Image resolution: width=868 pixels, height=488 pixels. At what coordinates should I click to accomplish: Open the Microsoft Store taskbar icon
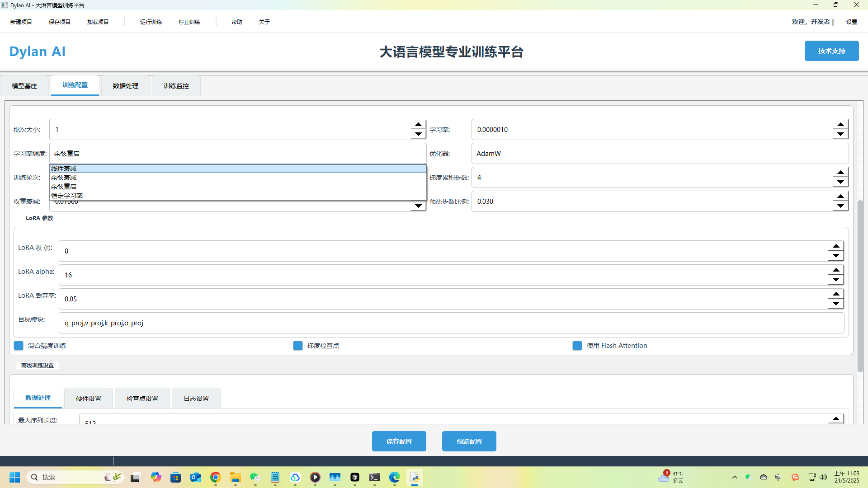coord(175,477)
